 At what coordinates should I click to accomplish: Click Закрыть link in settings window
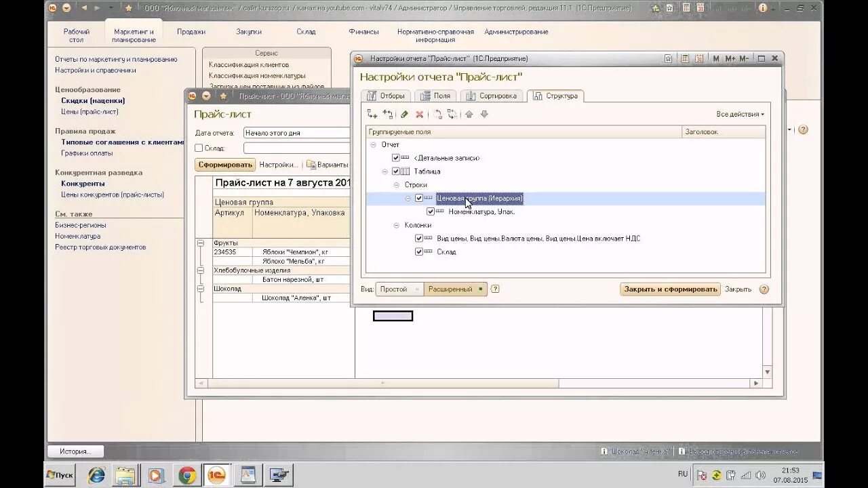[738, 289]
